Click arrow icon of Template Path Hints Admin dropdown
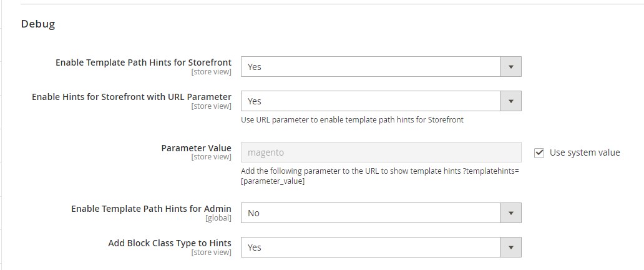The image size is (644, 270). [x=510, y=213]
